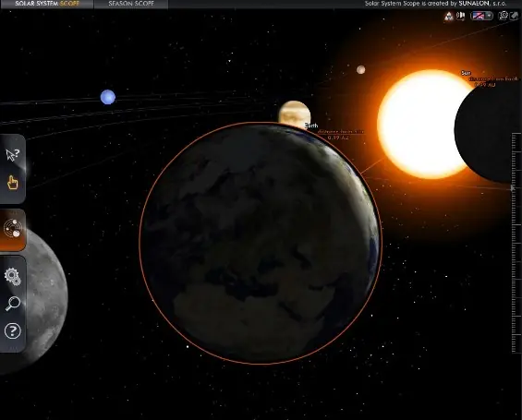Open the double-gear settings panel
This screenshot has height=420, width=522.
coord(13,276)
